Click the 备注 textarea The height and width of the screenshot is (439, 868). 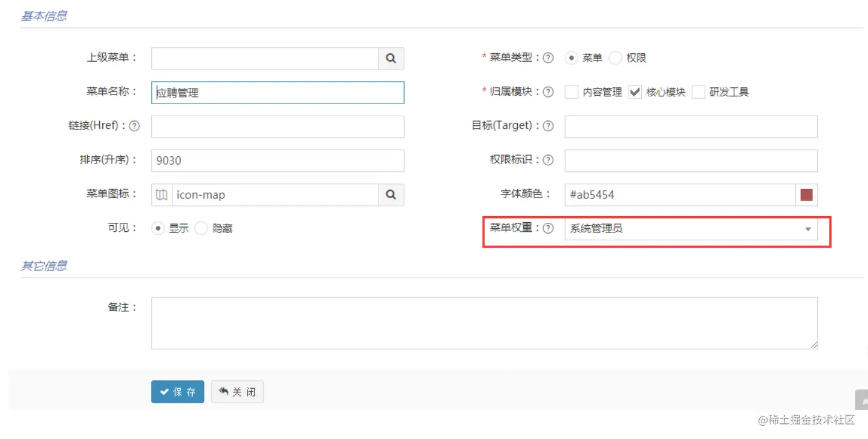pos(484,323)
